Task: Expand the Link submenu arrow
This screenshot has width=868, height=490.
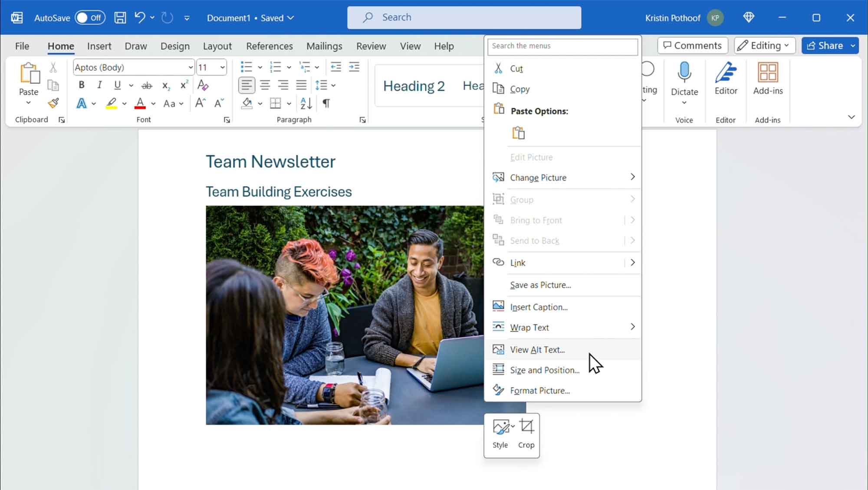Action: click(x=632, y=262)
